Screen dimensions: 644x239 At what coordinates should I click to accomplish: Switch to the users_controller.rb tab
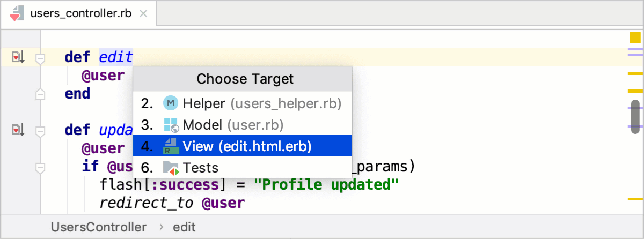tap(80, 14)
